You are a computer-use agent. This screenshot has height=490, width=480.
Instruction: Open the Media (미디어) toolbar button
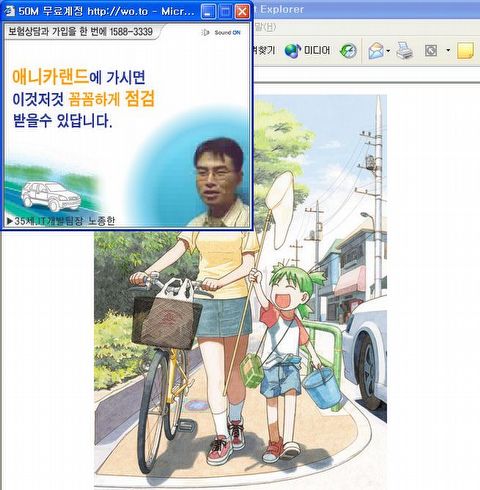pos(307,51)
